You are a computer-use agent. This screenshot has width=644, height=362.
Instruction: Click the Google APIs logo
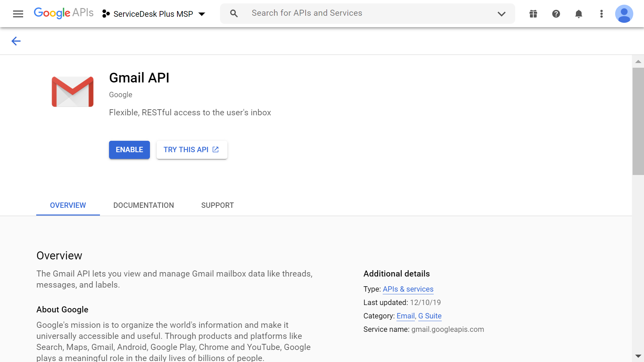pos(63,13)
